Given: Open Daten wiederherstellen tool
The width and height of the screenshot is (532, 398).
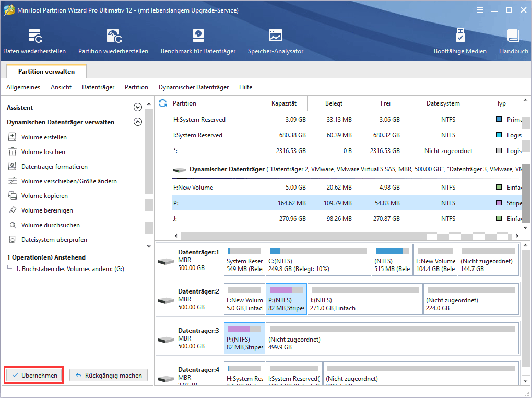Looking at the screenshot, I should coord(34,41).
